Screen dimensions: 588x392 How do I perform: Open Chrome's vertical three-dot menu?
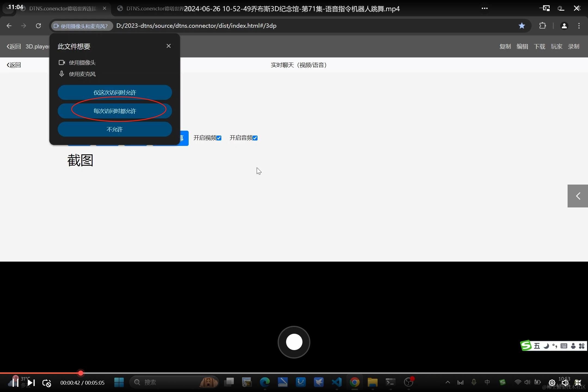coord(579,26)
